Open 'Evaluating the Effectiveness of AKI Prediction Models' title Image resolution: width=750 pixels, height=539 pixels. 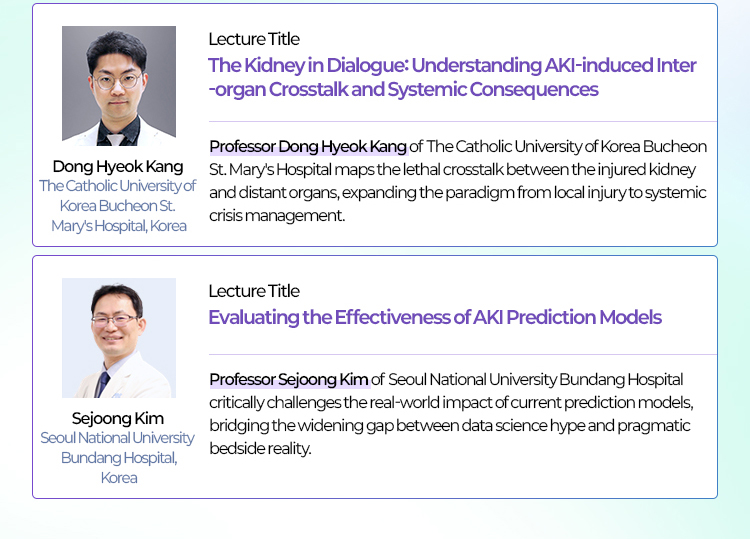coord(435,318)
